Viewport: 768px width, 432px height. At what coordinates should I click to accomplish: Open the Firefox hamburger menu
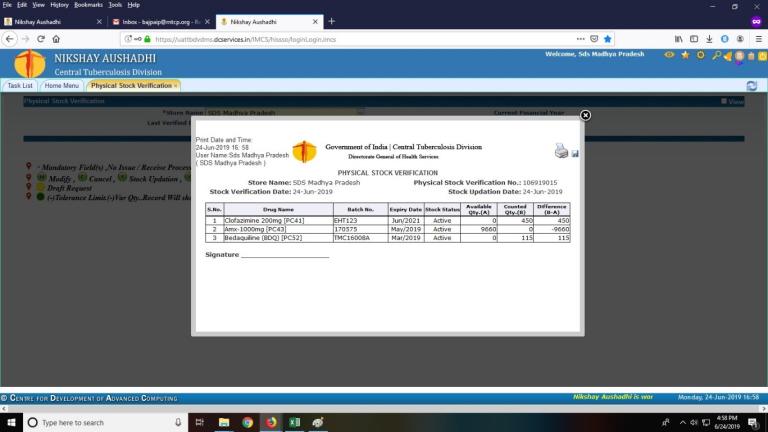coord(758,39)
